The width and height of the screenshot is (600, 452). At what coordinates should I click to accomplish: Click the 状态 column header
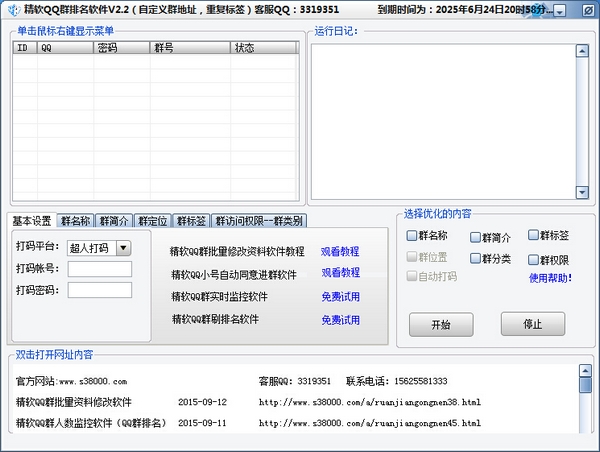(263, 47)
